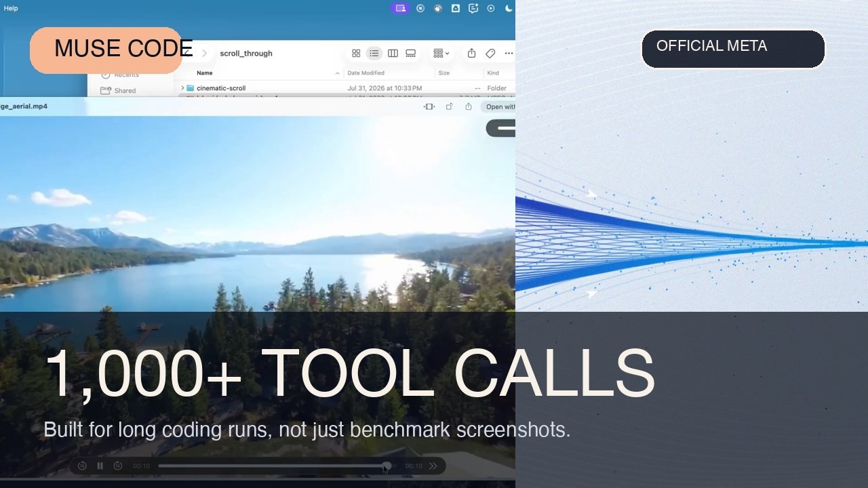The width and height of the screenshot is (868, 488).
Task: Switch Finder to gallery view
Action: 411,54
